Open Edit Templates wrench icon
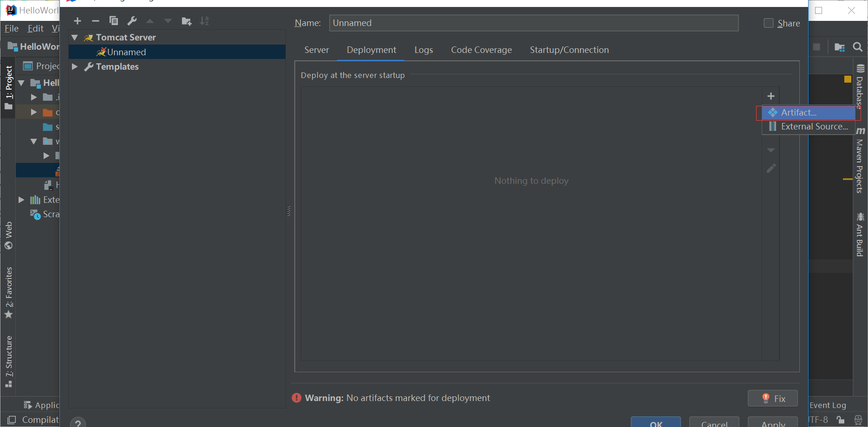This screenshot has height=427, width=868. click(132, 21)
